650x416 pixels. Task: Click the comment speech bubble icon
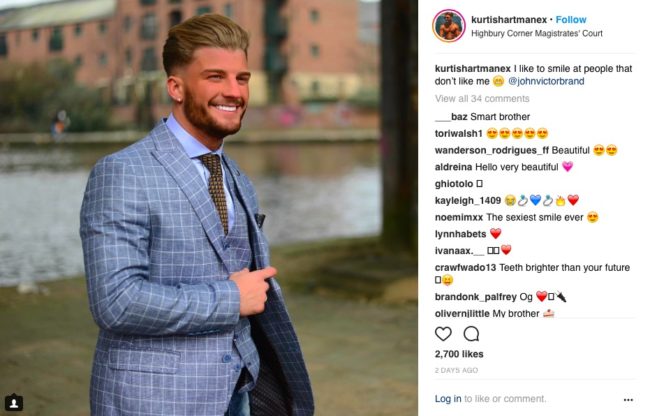click(471, 334)
